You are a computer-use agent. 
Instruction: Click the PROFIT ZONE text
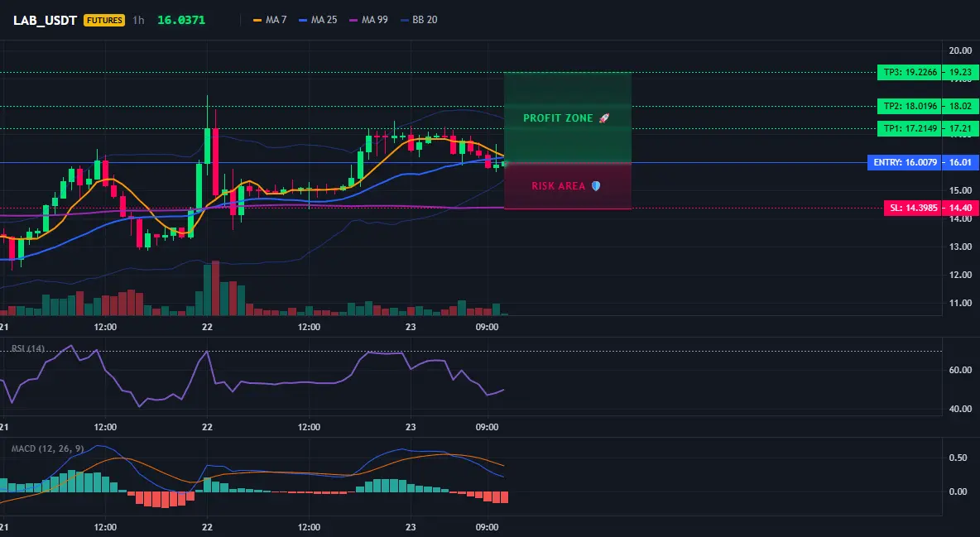click(x=558, y=118)
